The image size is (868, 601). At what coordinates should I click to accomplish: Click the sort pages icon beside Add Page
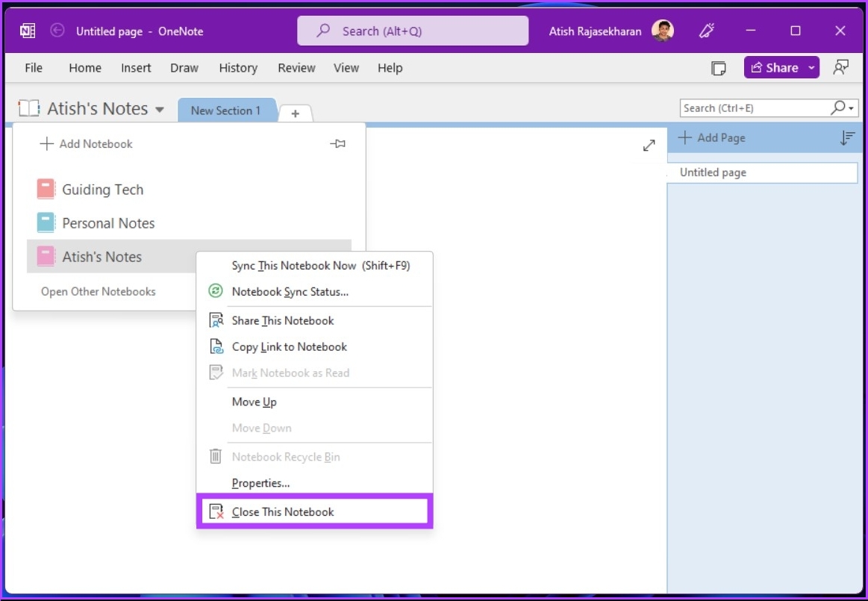click(845, 137)
